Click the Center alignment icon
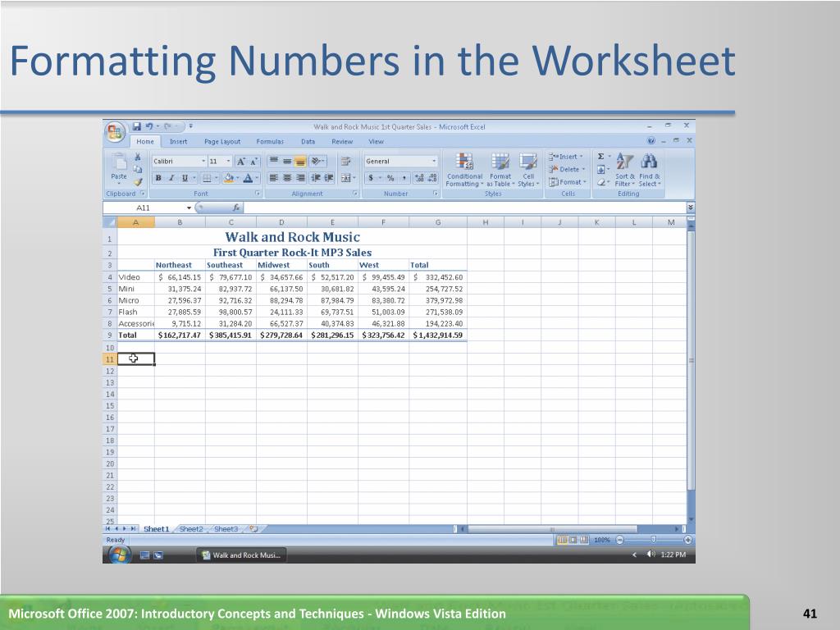The height and width of the screenshot is (630, 840). [x=287, y=178]
